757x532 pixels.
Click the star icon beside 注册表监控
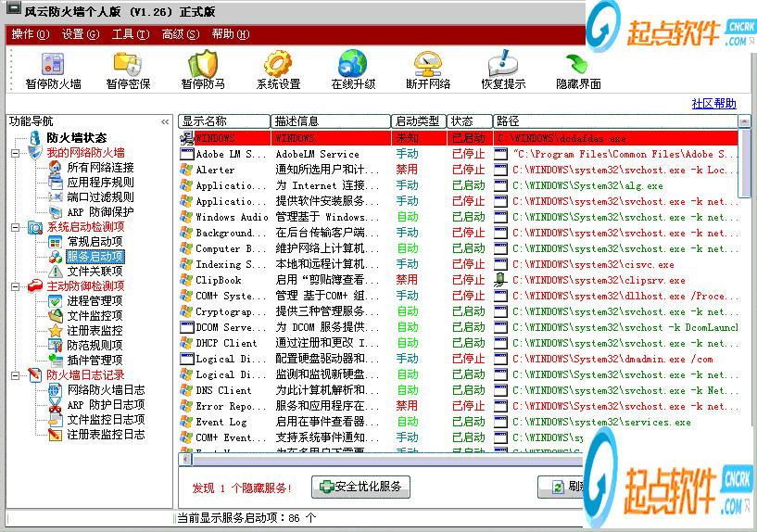tap(55, 331)
